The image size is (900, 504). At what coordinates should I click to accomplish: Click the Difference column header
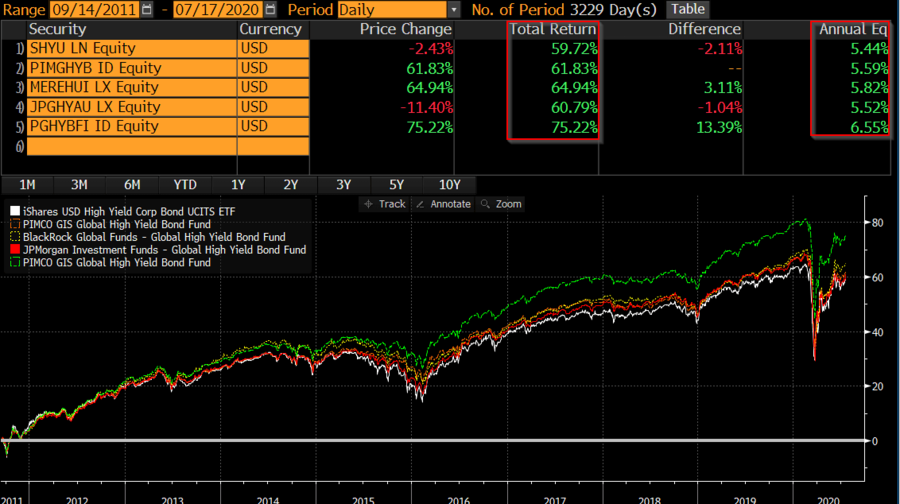(x=704, y=29)
